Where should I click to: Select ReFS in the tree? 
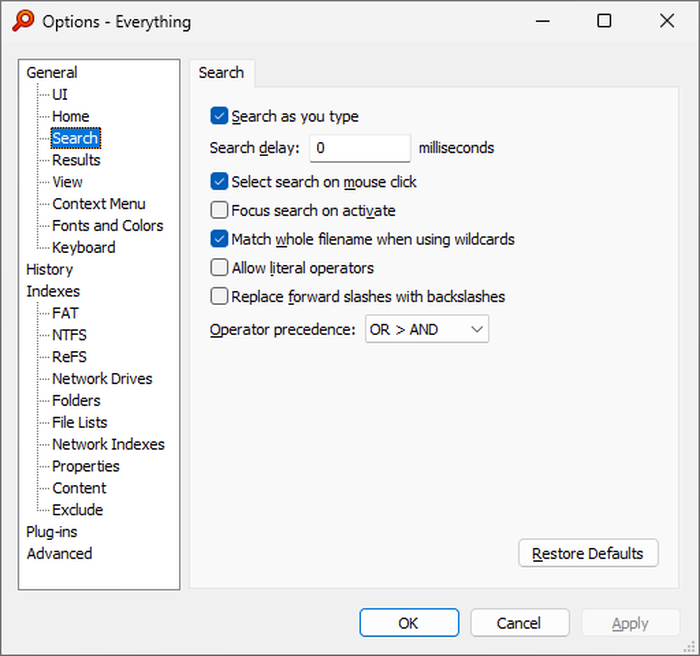(69, 357)
